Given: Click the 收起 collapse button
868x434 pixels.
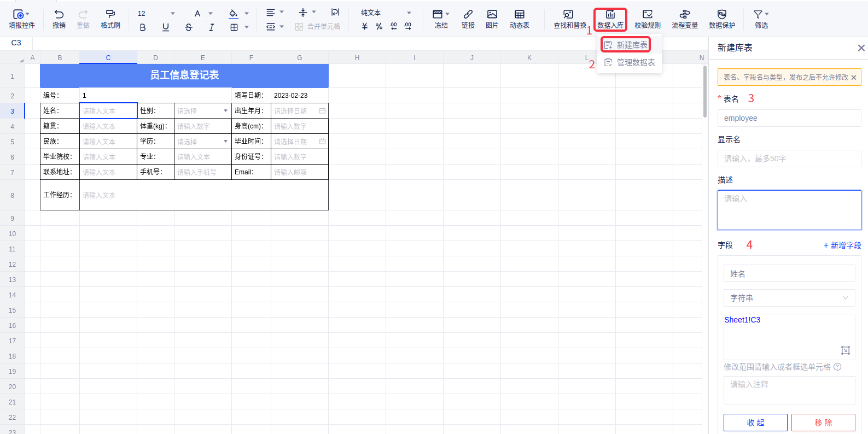Looking at the screenshot, I should pyautogui.click(x=755, y=423).
